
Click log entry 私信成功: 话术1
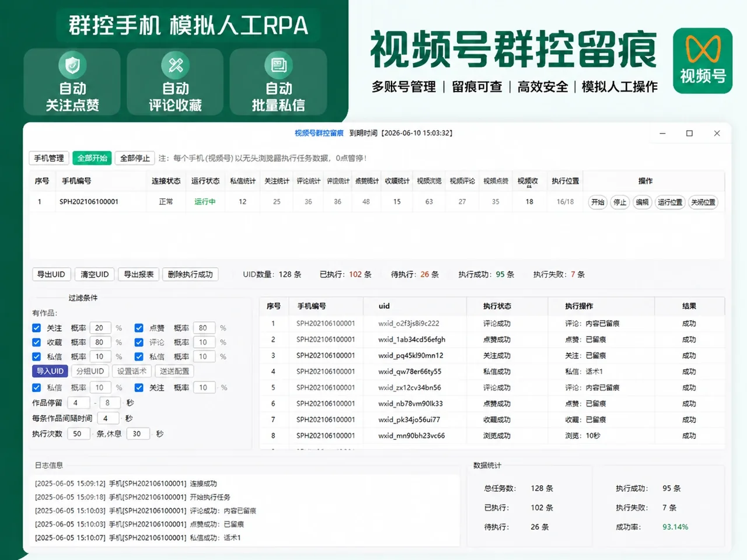pyautogui.click(x=138, y=537)
